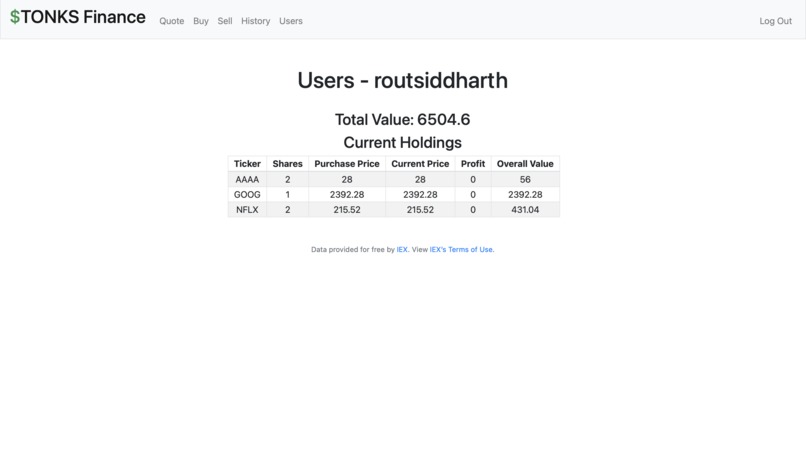Screen dimensions: 806x457
Task: Click the Users - routsiddharth heading
Action: click(x=402, y=81)
